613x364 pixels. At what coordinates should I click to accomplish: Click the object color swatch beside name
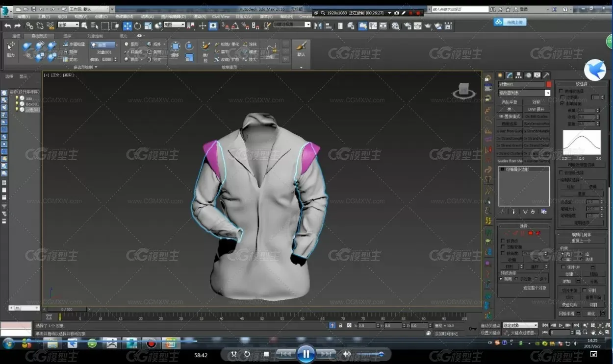[x=549, y=84]
